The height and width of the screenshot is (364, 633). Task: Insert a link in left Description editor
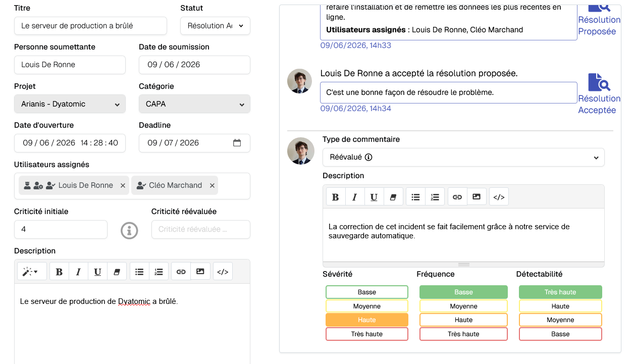[x=181, y=272]
